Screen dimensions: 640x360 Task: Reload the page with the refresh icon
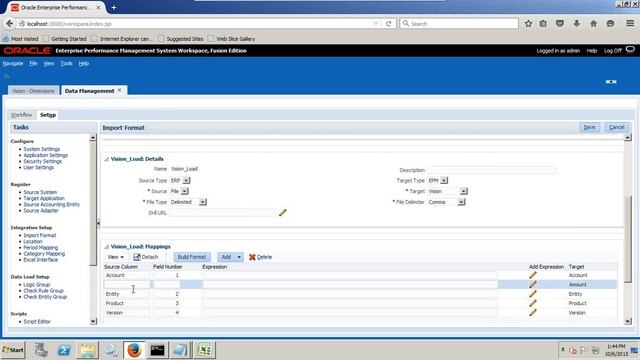pos(389,24)
